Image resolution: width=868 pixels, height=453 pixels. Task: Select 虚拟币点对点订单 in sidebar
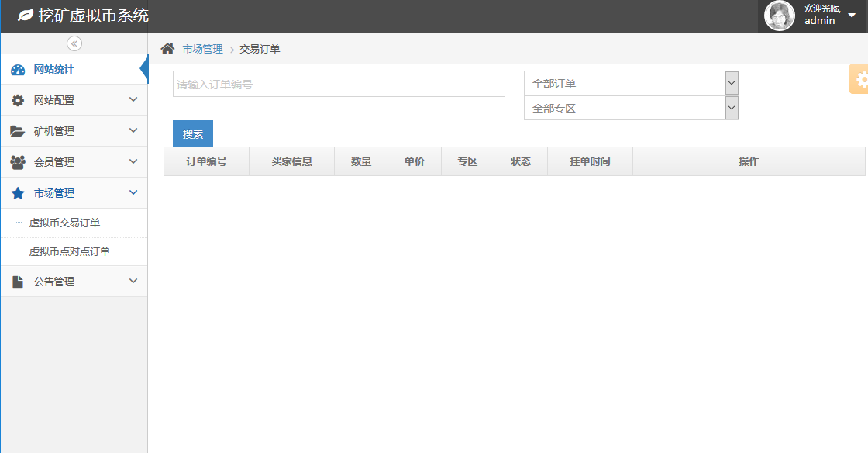pyautogui.click(x=69, y=252)
